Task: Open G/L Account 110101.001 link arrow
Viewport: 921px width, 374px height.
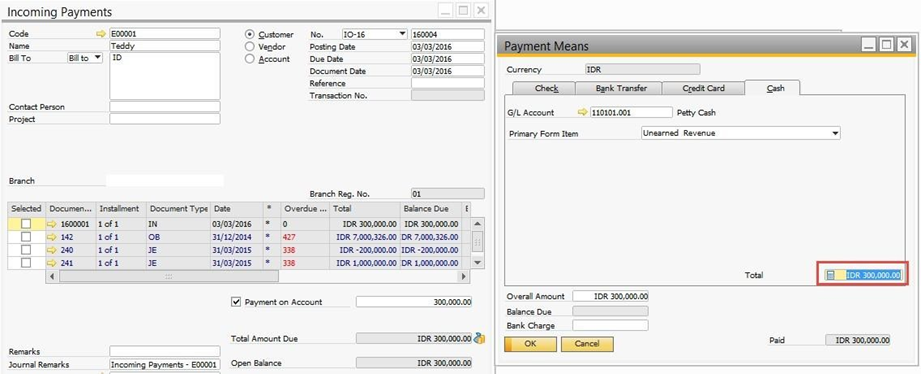Action: [583, 112]
